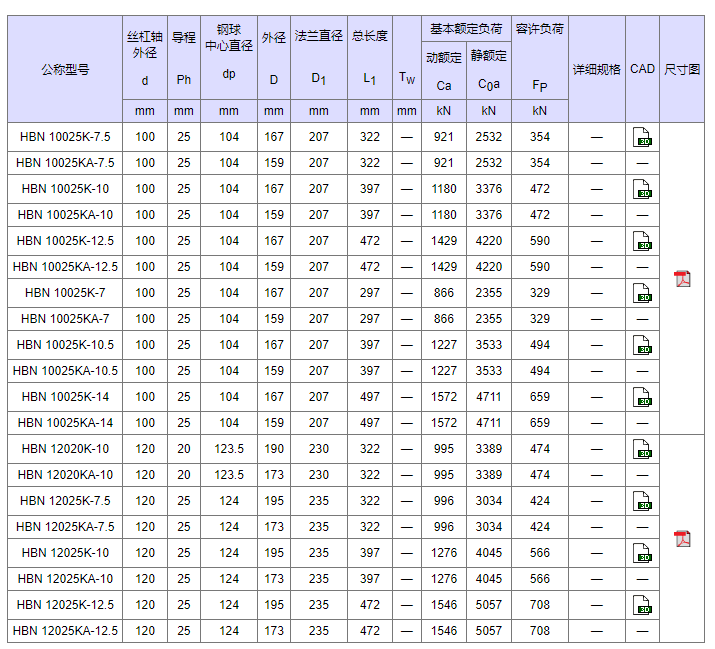The height and width of the screenshot is (649, 715).
Task: Open 3D CAD file for HBN 10025K-7.5
Action: [x=642, y=137]
